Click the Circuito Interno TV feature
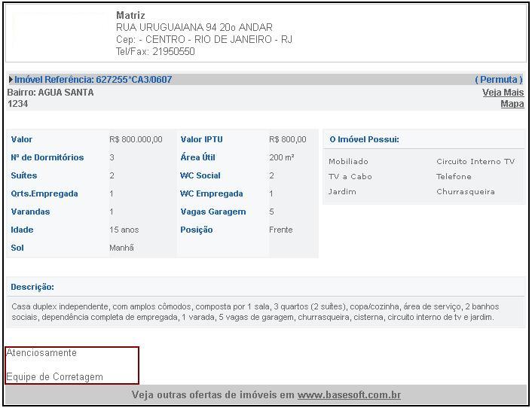Screen dimensions: 532x408 click(x=475, y=161)
